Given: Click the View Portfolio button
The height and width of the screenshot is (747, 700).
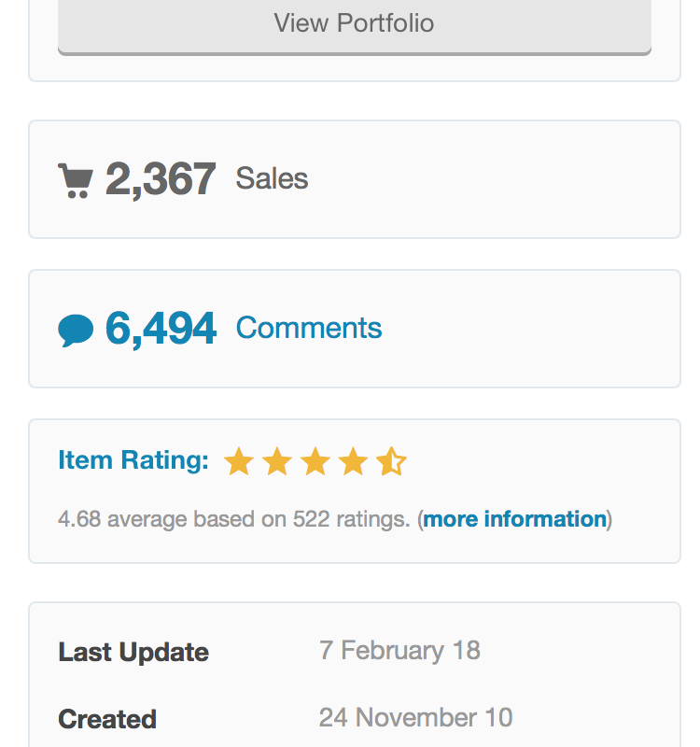Looking at the screenshot, I should tap(354, 23).
